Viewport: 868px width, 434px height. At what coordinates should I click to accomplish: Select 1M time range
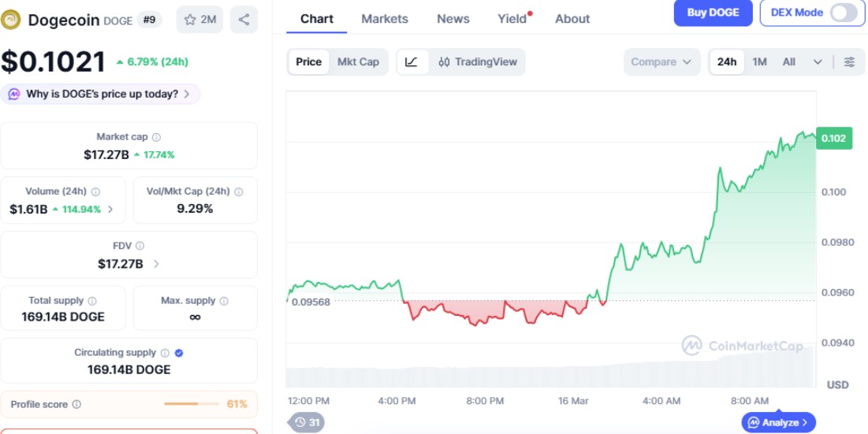click(759, 62)
